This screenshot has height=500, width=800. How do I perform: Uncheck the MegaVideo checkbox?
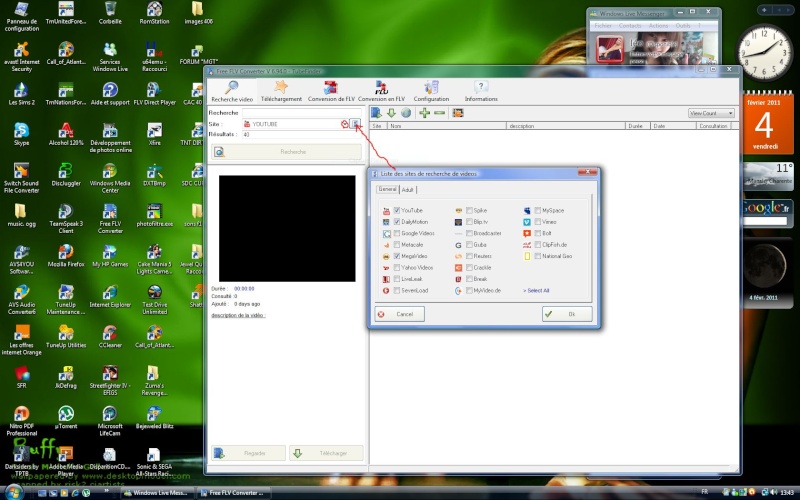[x=396, y=256]
